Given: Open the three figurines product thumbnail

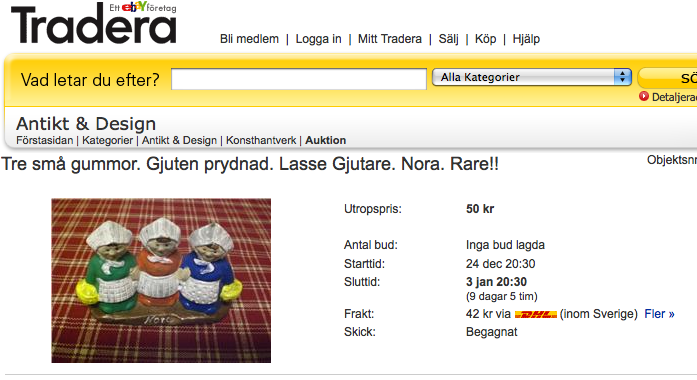Looking at the screenshot, I should tap(161, 280).
